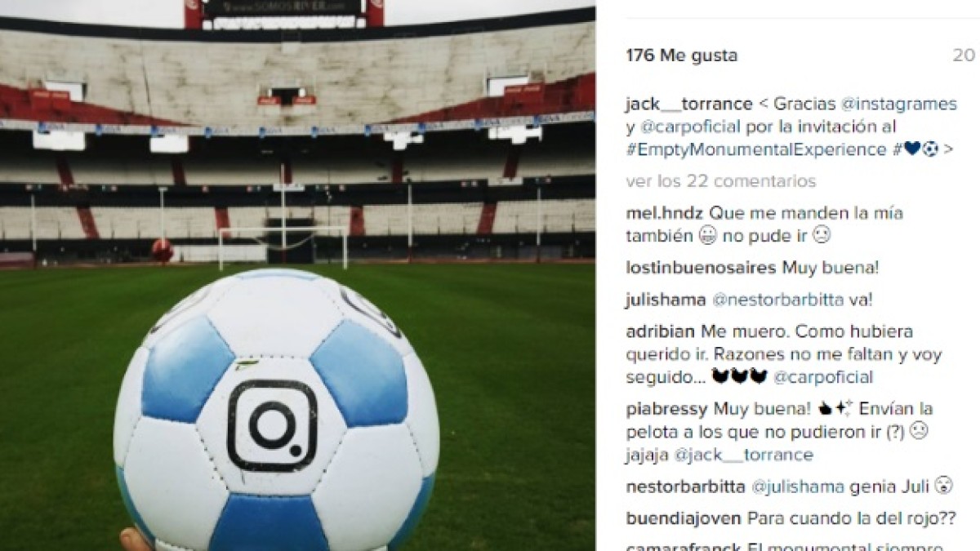
Task: Click @carpoficial mention in adribian's comment
Action: pyautogui.click(x=823, y=377)
